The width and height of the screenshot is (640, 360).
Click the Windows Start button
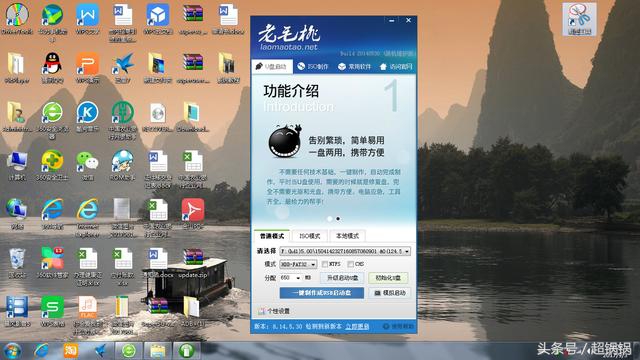click(12, 351)
